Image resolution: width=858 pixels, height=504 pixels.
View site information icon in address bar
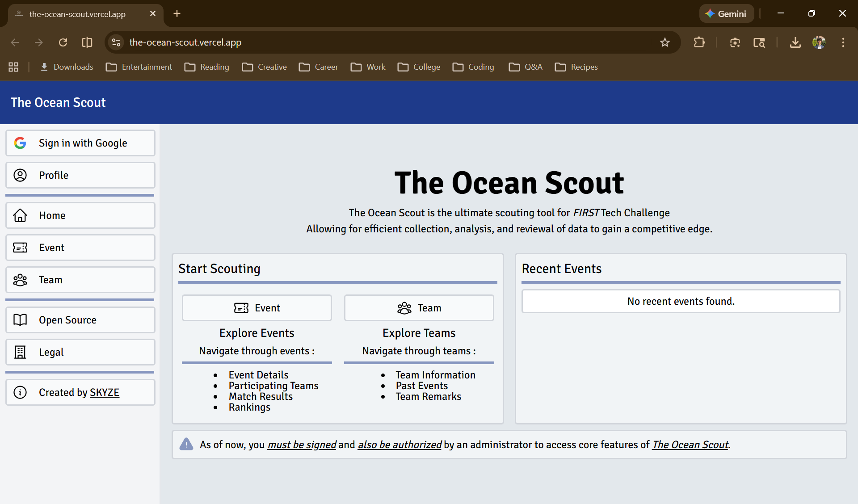point(116,42)
